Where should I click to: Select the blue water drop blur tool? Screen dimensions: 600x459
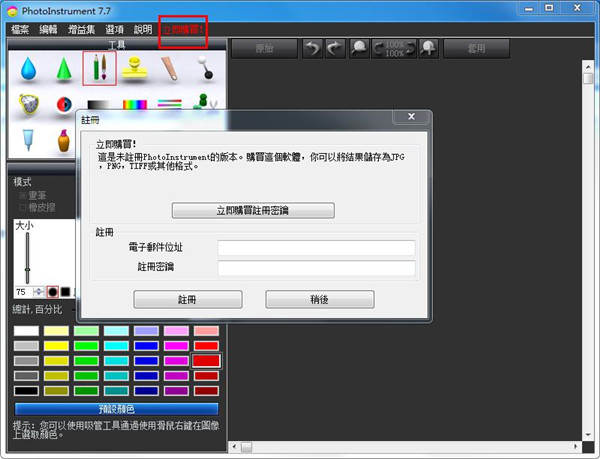(28, 69)
